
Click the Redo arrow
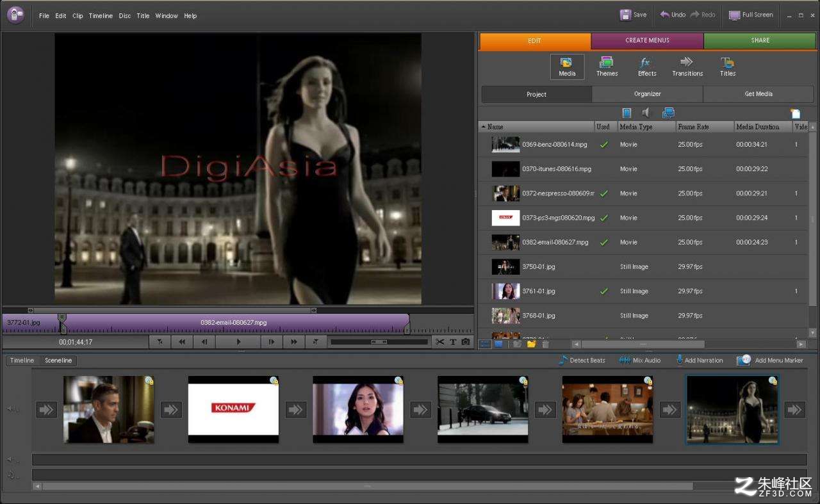coord(702,15)
